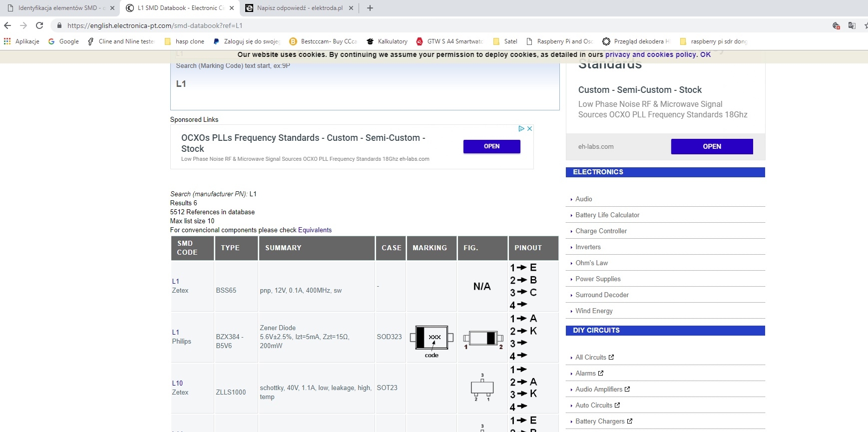Click OPEN button in sponsored banner ad

coord(491,146)
